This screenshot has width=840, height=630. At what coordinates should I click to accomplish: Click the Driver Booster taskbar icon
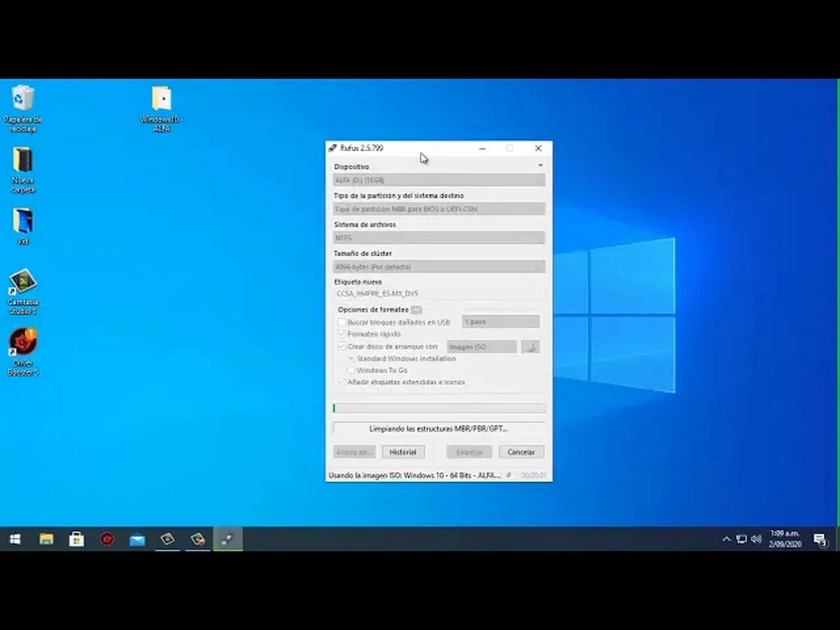[x=107, y=539]
